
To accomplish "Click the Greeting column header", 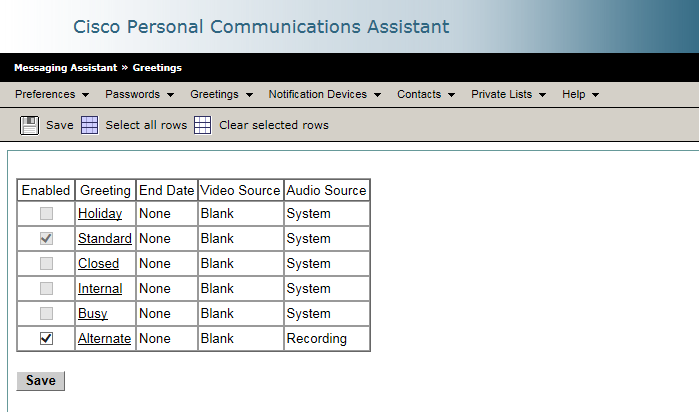I will 105,190.
